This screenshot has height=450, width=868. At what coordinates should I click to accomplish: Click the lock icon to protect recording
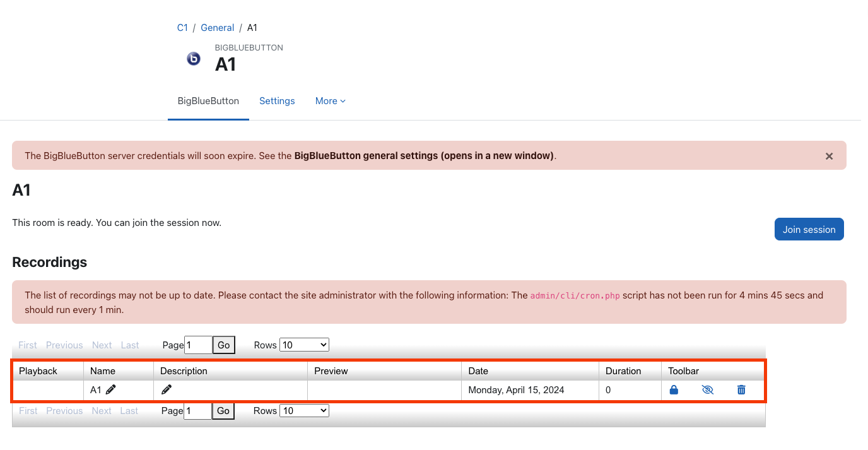pyautogui.click(x=674, y=390)
